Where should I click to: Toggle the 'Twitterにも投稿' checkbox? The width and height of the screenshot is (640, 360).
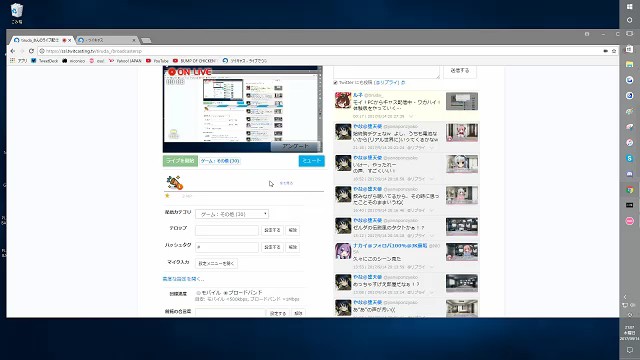[x=336, y=82]
